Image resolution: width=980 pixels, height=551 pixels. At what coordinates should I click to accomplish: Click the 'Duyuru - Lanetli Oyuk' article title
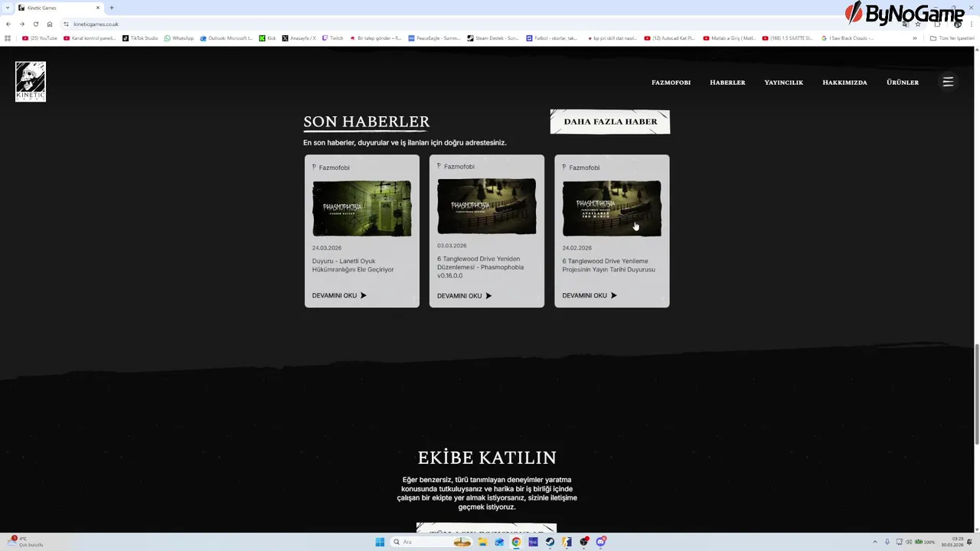(x=353, y=266)
